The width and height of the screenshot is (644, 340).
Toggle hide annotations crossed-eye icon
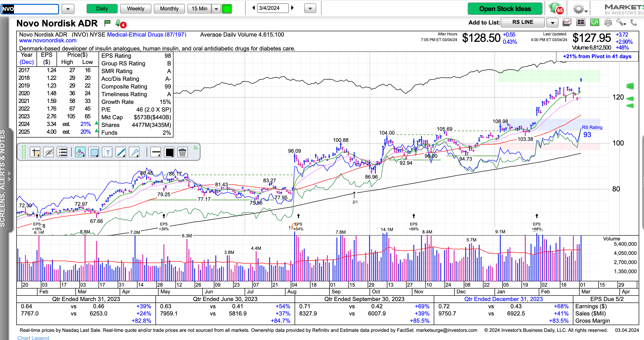(x=49, y=152)
